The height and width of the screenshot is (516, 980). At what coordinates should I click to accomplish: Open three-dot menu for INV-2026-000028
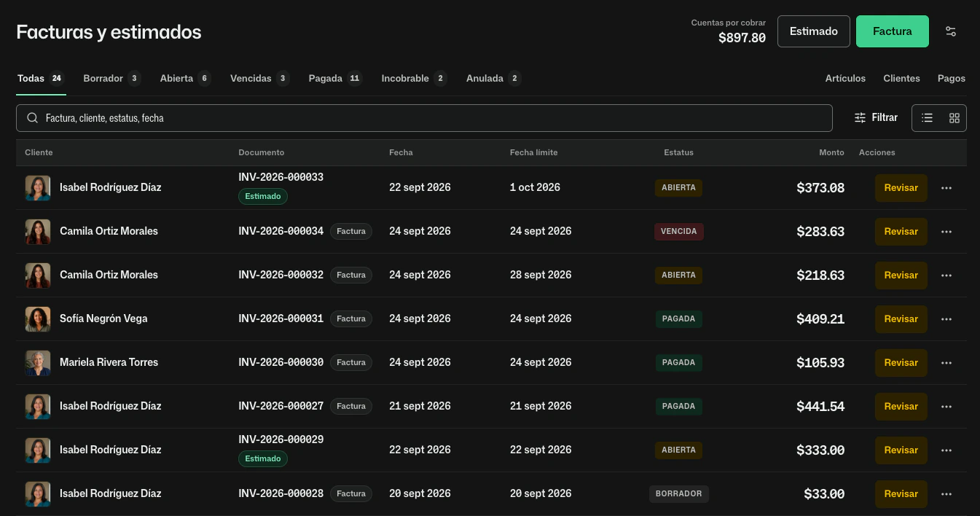point(946,494)
